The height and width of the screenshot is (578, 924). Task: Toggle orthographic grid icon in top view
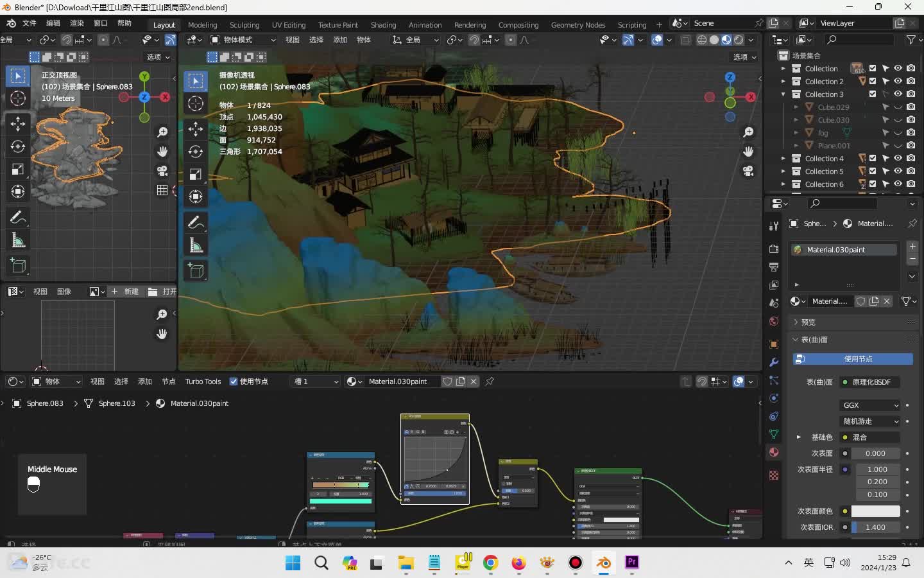point(162,190)
